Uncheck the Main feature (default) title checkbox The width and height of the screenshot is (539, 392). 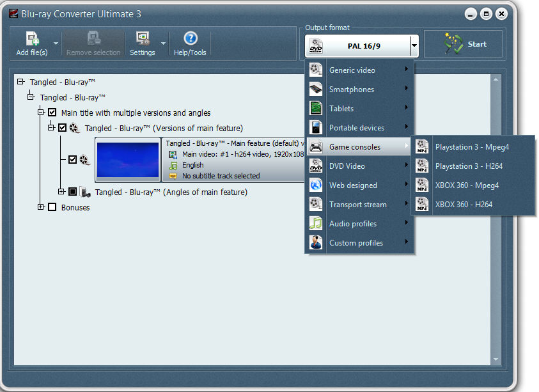72,160
